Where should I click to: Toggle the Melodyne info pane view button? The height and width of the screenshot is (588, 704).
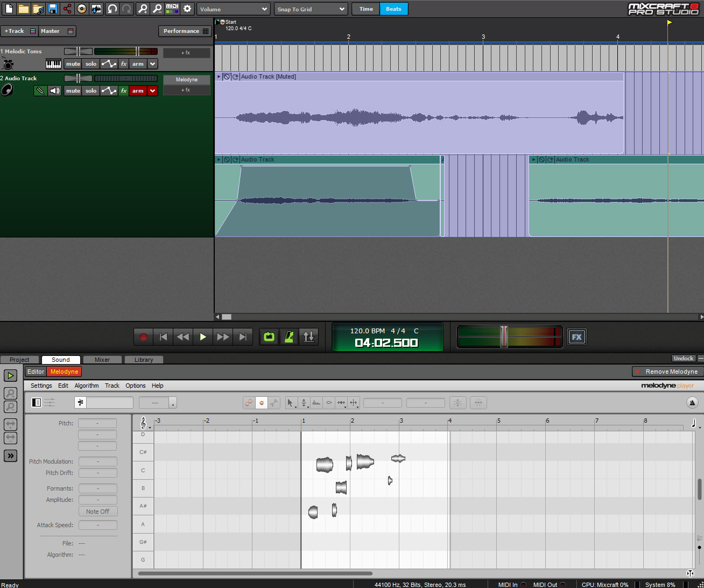[37, 402]
